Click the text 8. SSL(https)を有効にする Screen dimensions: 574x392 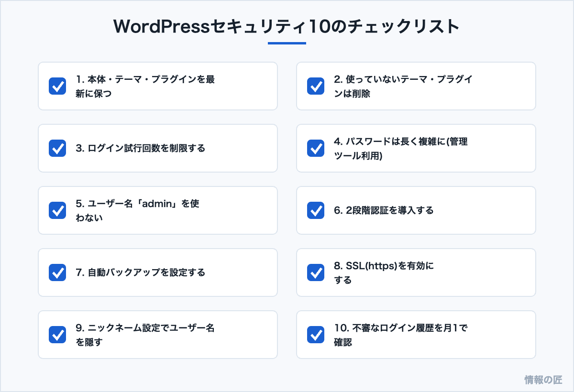tap(384, 272)
